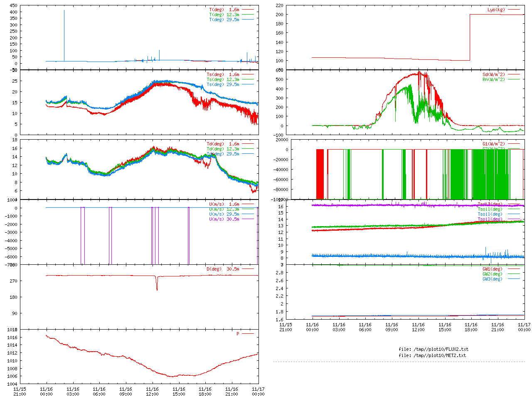Select the 'Ts(deg) 1.6m' legend entry
Viewport: 532px width, 399px height.
[223, 75]
